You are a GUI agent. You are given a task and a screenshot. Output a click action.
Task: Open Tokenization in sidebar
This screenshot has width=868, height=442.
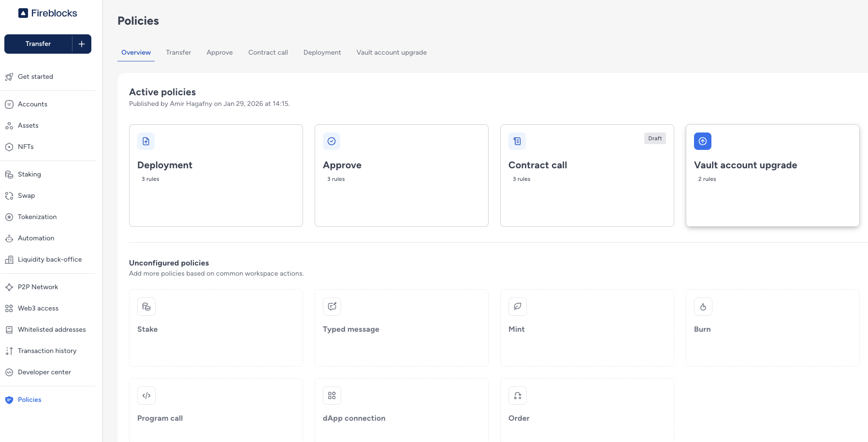point(37,217)
